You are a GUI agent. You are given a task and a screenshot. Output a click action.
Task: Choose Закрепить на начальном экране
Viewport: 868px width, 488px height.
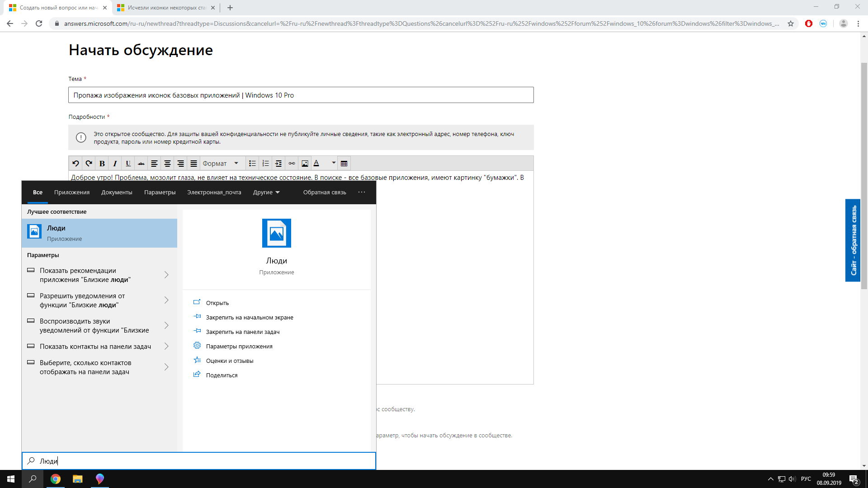(x=250, y=317)
